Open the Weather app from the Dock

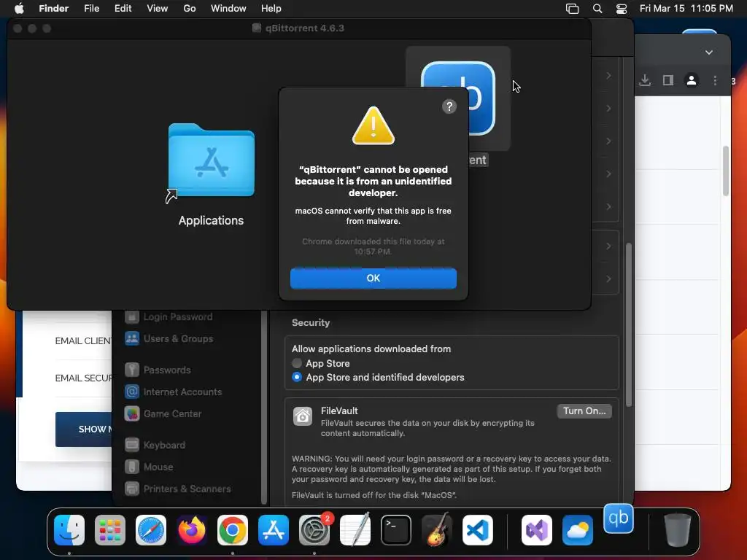pos(578,530)
